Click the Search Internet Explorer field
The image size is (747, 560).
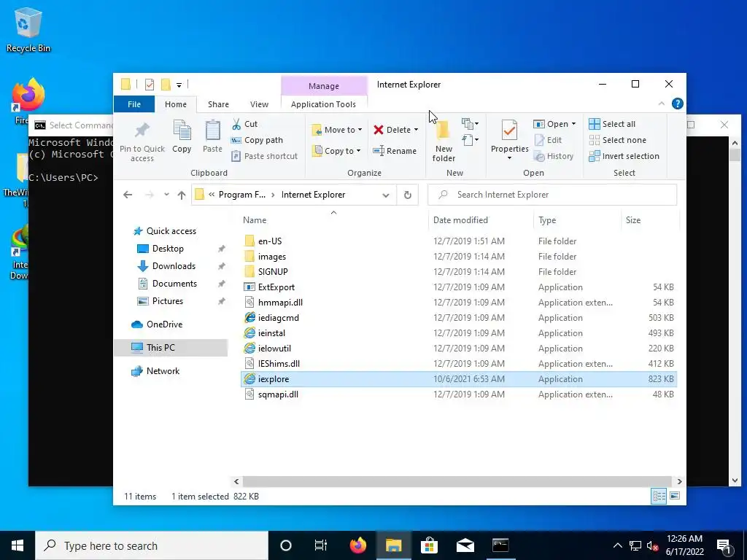click(x=552, y=195)
